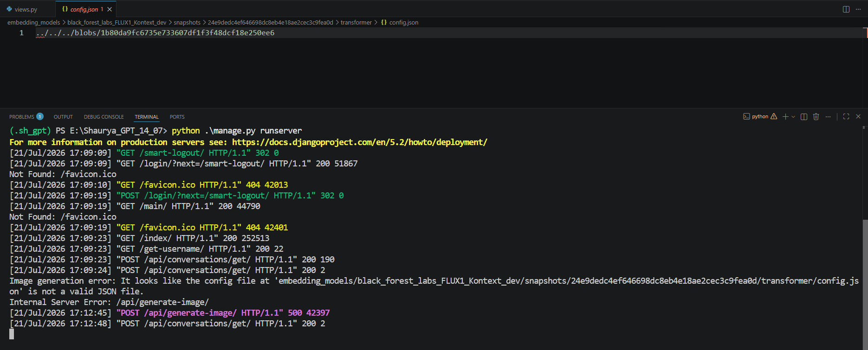This screenshot has height=350, width=868.
Task: Expand the transformer breadcrumb folder
Action: 356,22
